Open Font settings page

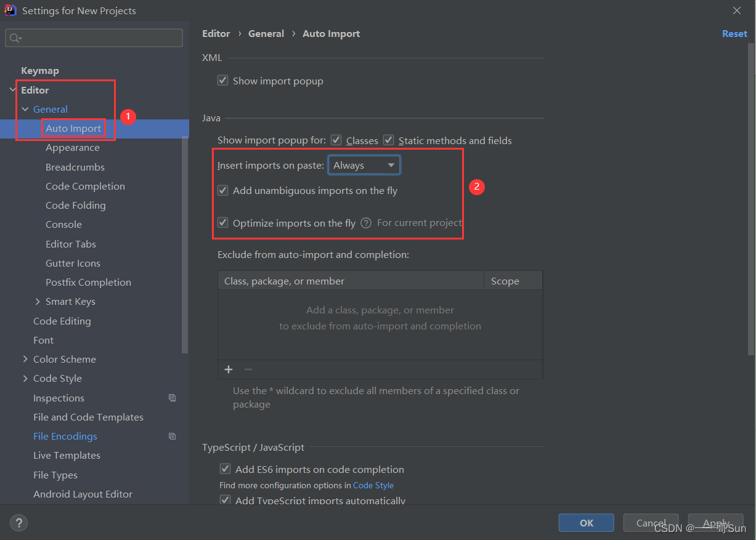(43, 340)
